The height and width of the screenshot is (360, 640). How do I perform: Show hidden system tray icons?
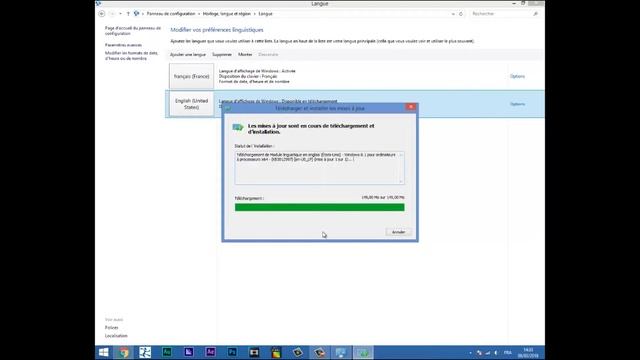(x=471, y=353)
